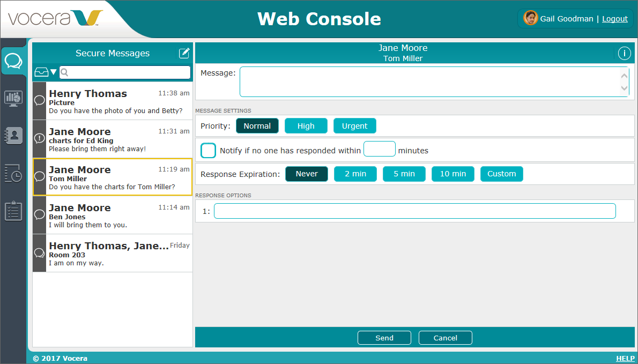Screen dimensions: 638x364
Task: Click chat bubble icon on Henry Thomas Picture message
Action: pos(40,100)
